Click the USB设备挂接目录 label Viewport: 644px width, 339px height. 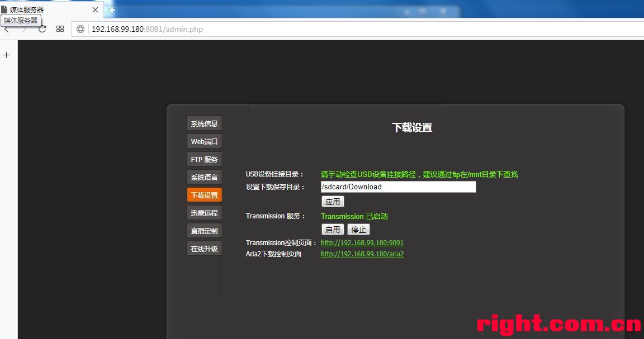coord(275,174)
